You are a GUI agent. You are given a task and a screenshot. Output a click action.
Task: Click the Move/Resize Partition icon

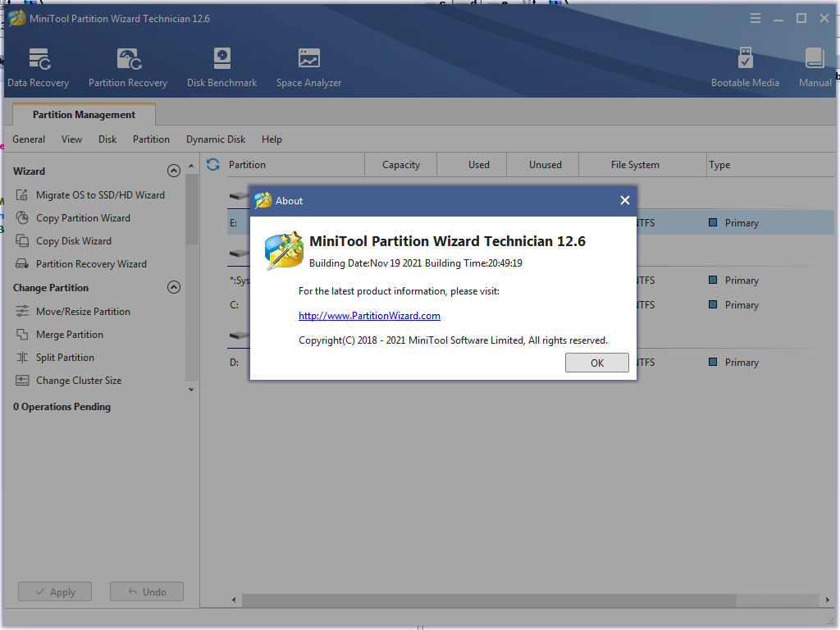coord(22,311)
